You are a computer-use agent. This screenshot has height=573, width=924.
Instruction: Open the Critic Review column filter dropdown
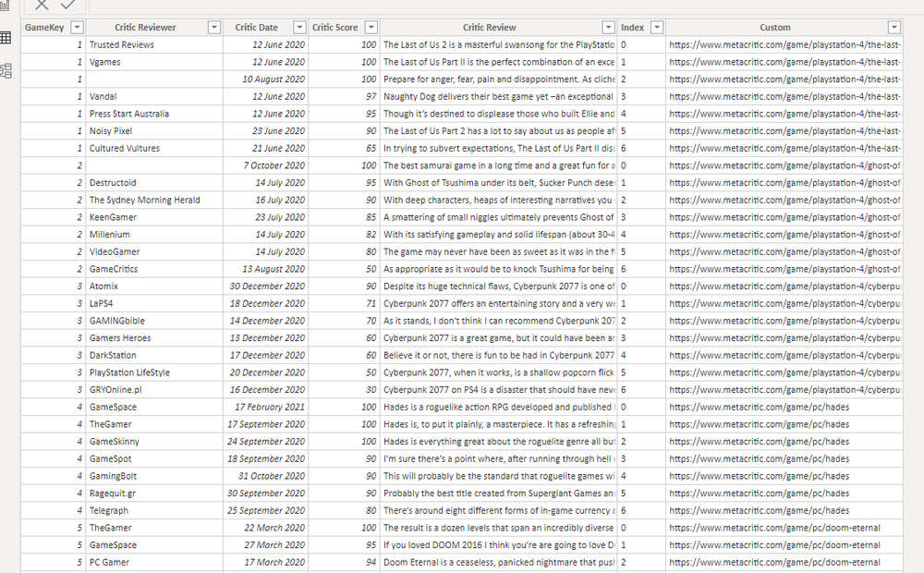coord(609,27)
